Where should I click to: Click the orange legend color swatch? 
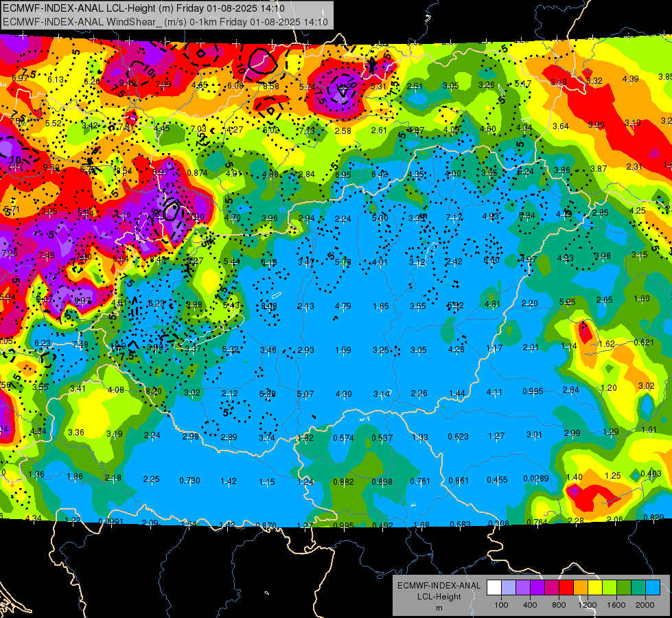(x=580, y=588)
